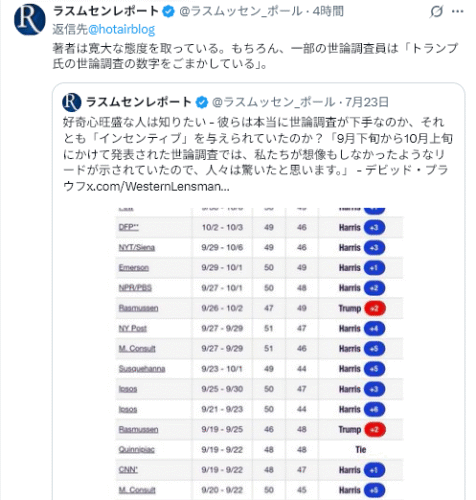The image size is (476, 500).
Task: Click the red Trump +2 badge 9/26
Action: (375, 308)
